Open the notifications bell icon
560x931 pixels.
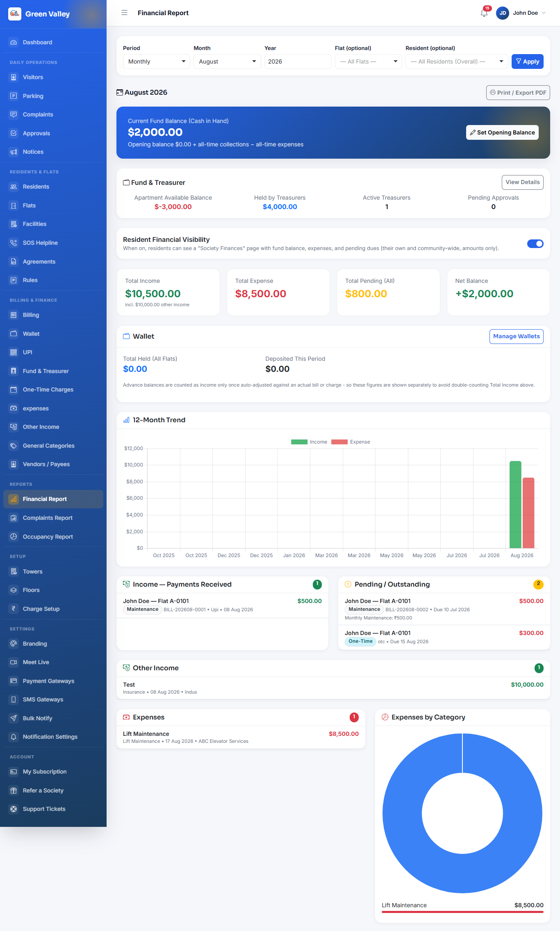coord(484,13)
